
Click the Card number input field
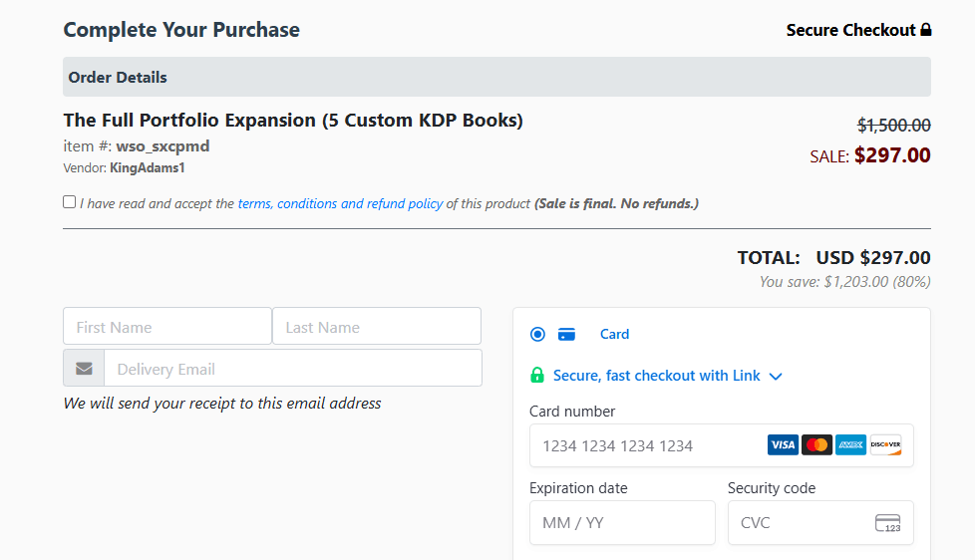tap(722, 445)
